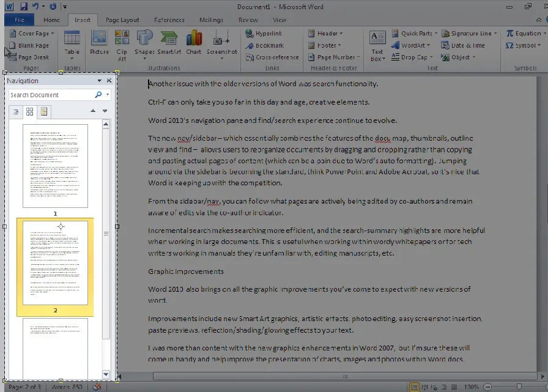Click the proofing errors icon in status bar
548x392 pixels.
(x=97, y=386)
